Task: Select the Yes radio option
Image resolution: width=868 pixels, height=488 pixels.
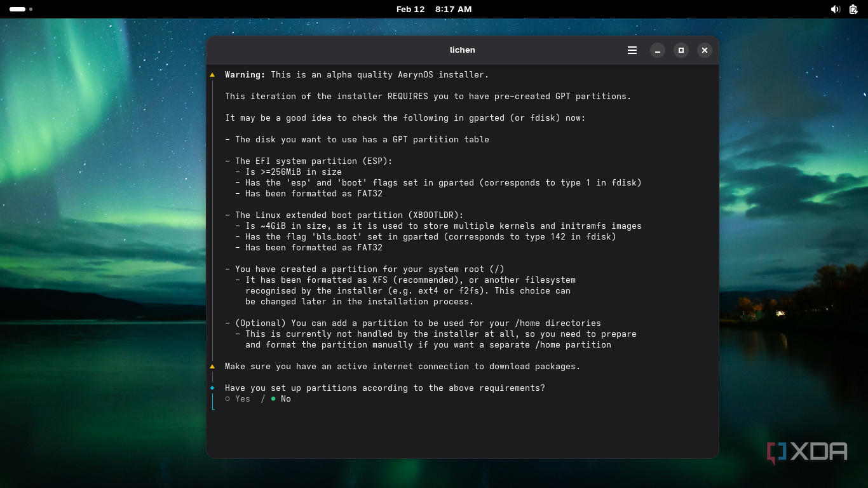Action: [238, 399]
